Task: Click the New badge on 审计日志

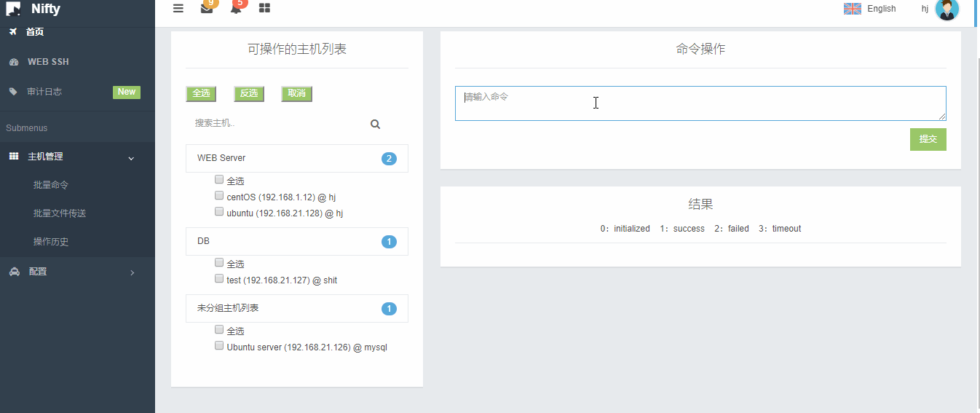Action: (x=127, y=92)
